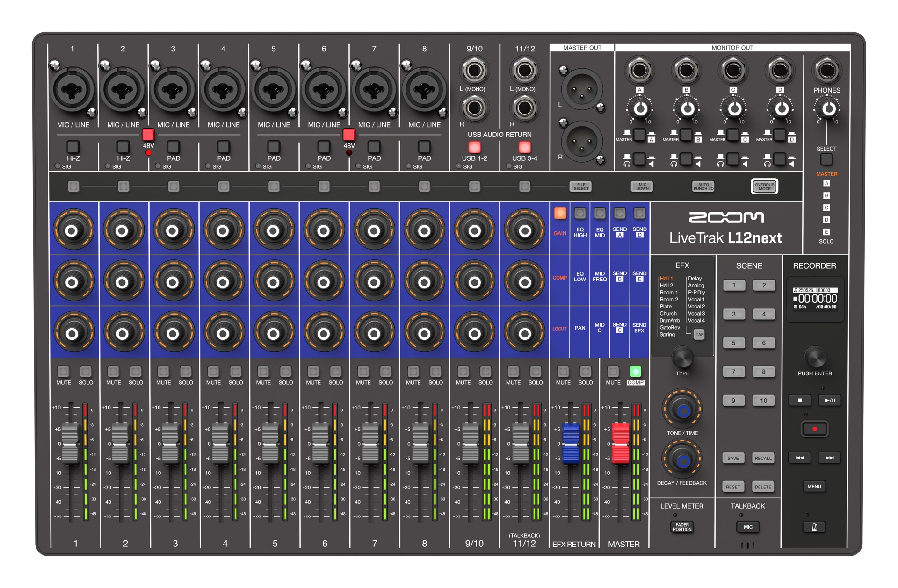Solo the 9/10 channel
The width and height of the screenshot is (898, 588).
pyautogui.click(x=485, y=371)
